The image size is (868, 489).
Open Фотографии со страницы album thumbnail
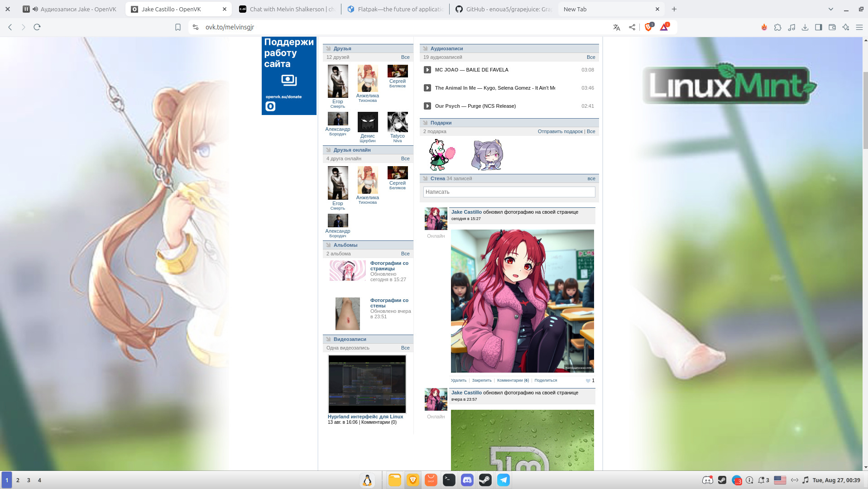point(347,270)
